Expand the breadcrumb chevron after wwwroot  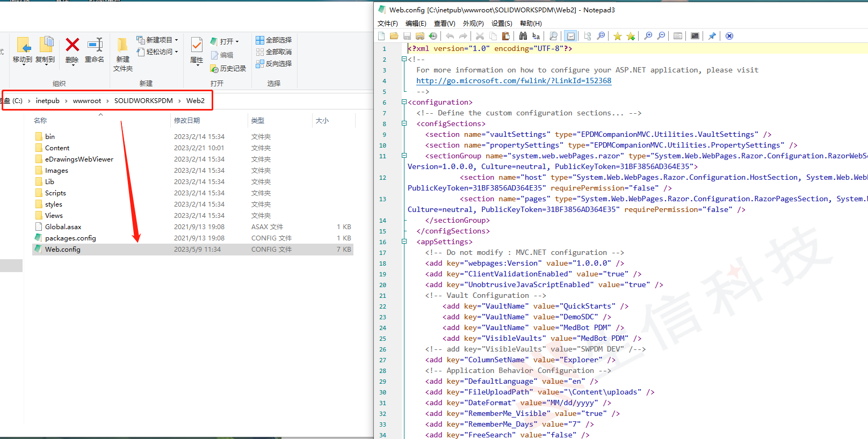[x=107, y=101]
